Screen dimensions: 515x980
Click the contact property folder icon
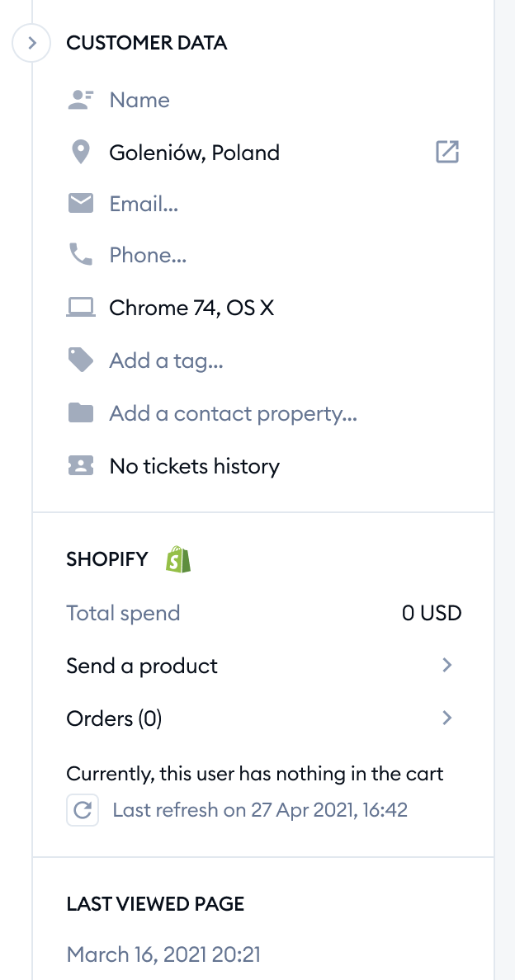[x=81, y=412]
